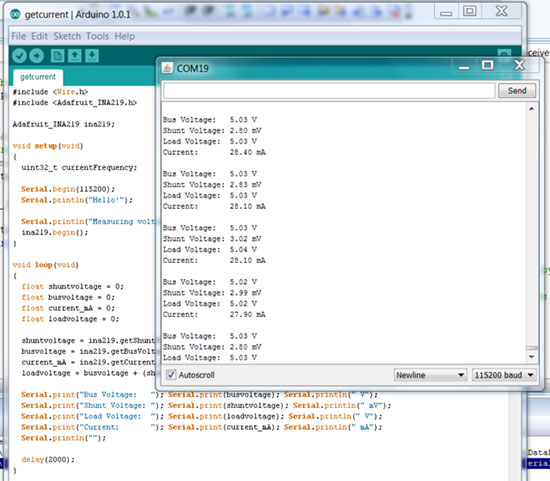The image size is (550, 481).
Task: Click the Verify checkmark icon
Action: 19,56
